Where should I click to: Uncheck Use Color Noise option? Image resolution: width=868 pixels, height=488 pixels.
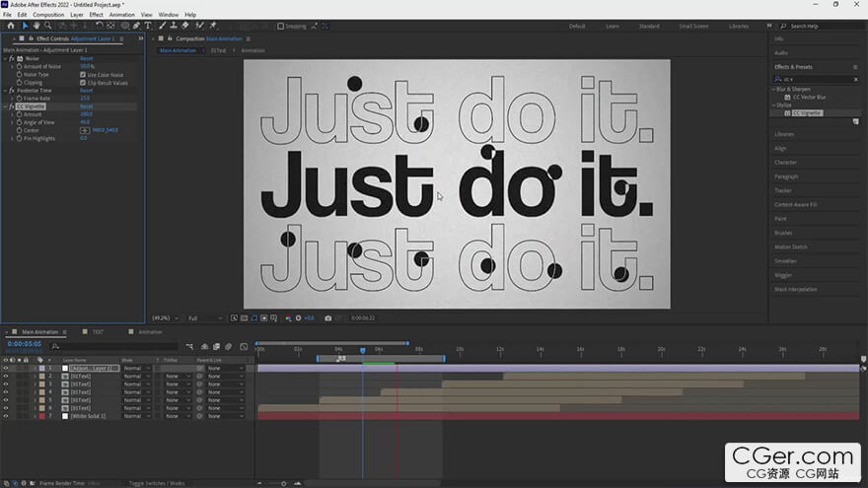(x=83, y=75)
